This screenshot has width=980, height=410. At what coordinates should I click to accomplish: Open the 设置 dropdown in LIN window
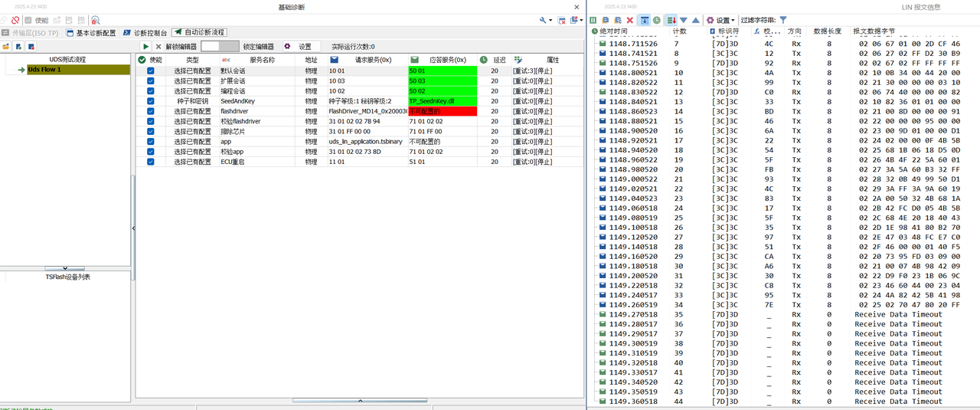pyautogui.click(x=720, y=20)
